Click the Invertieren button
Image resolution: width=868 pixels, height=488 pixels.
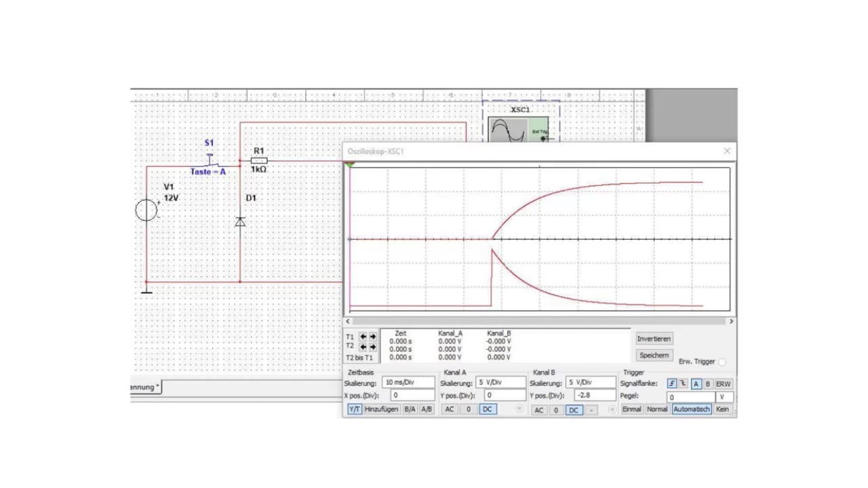tap(654, 339)
